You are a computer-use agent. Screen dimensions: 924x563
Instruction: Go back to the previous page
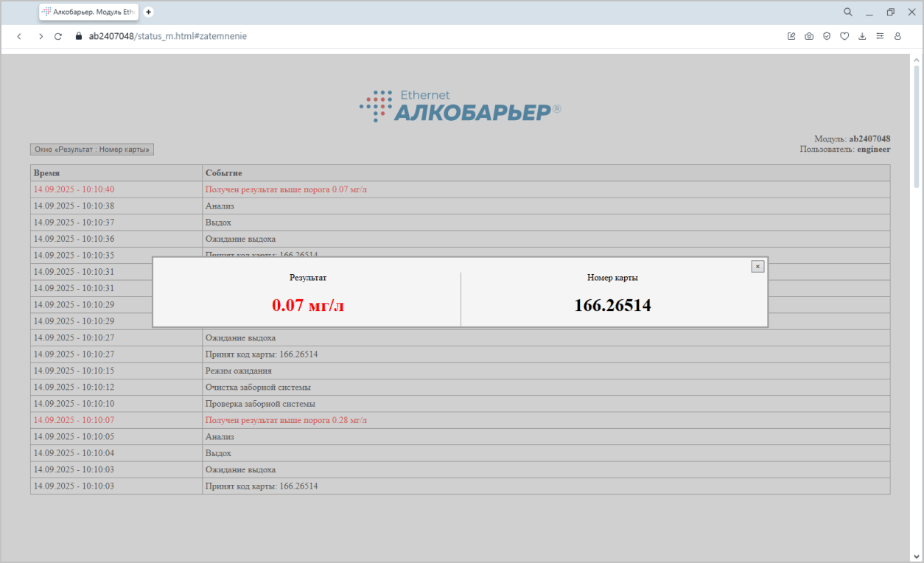(19, 35)
